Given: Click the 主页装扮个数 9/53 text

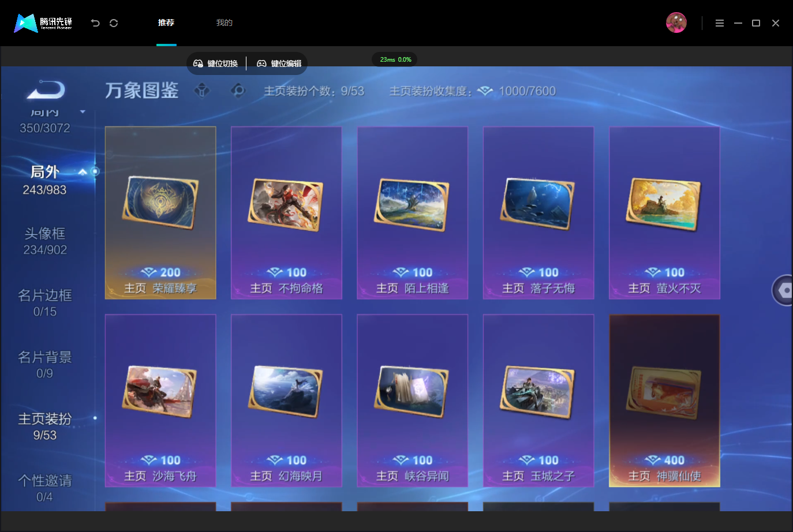Looking at the screenshot, I should (314, 91).
